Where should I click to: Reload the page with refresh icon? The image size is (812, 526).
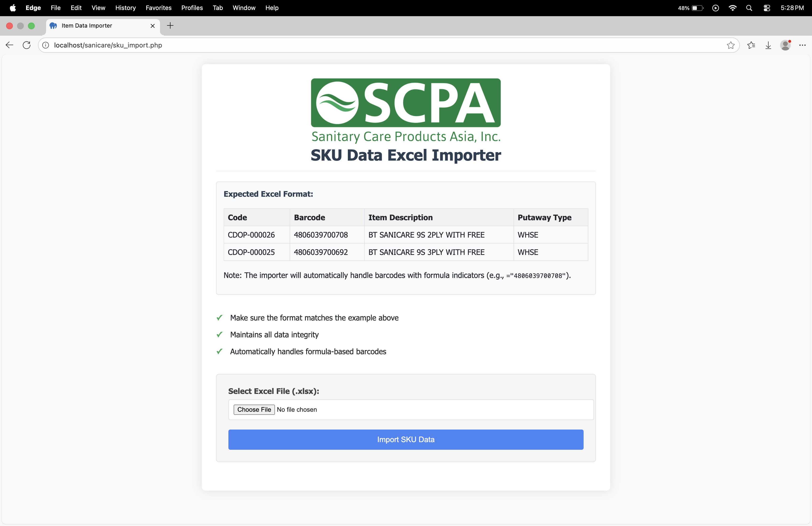(x=27, y=45)
